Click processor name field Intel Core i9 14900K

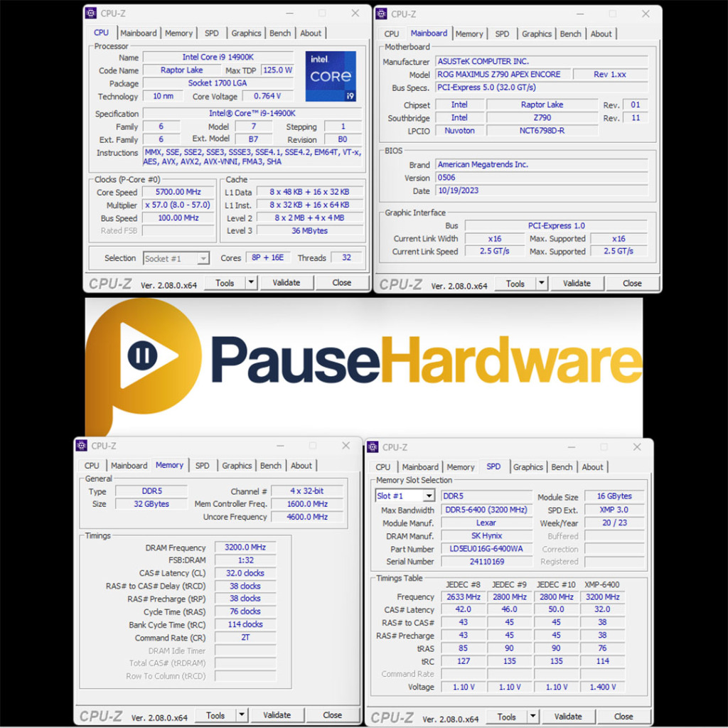click(218, 57)
